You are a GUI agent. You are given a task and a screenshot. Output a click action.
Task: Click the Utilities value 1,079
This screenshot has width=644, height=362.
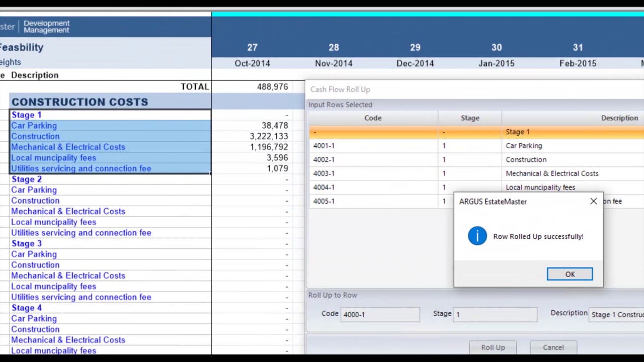[x=277, y=168]
